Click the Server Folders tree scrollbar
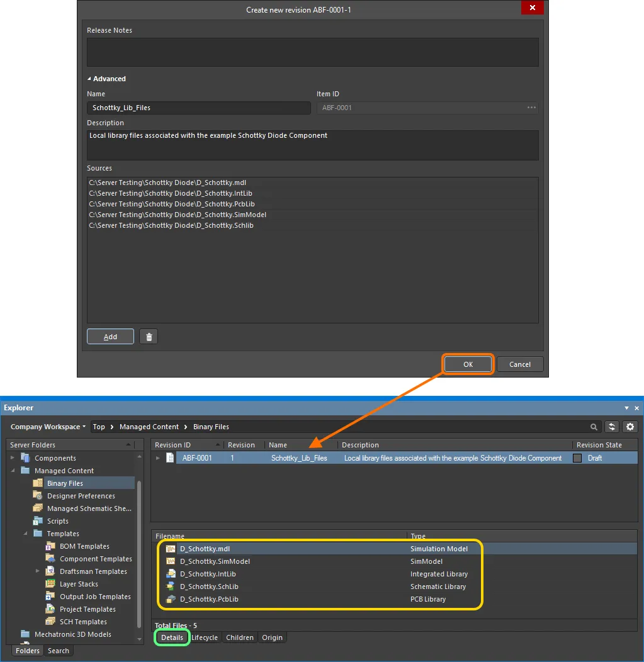 pyautogui.click(x=139, y=554)
